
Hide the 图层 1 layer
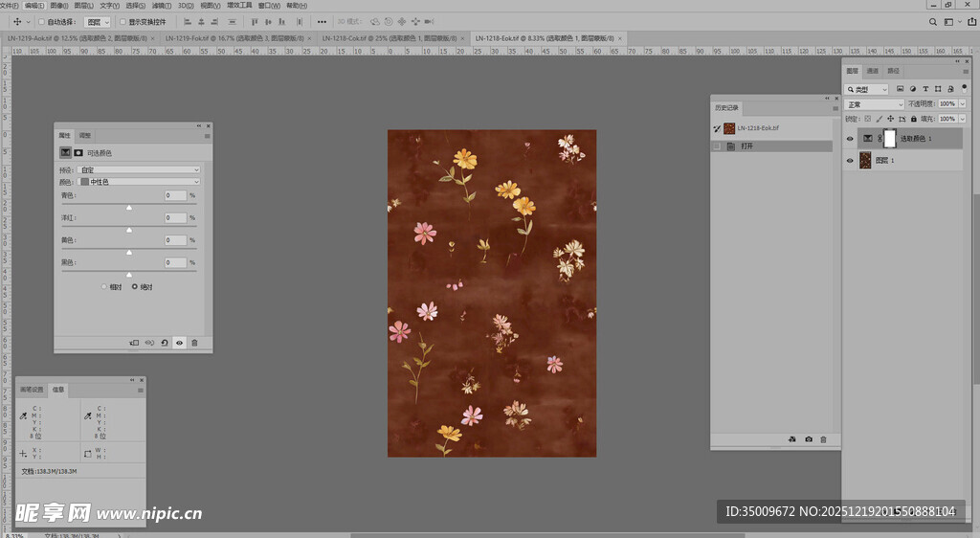(x=850, y=161)
